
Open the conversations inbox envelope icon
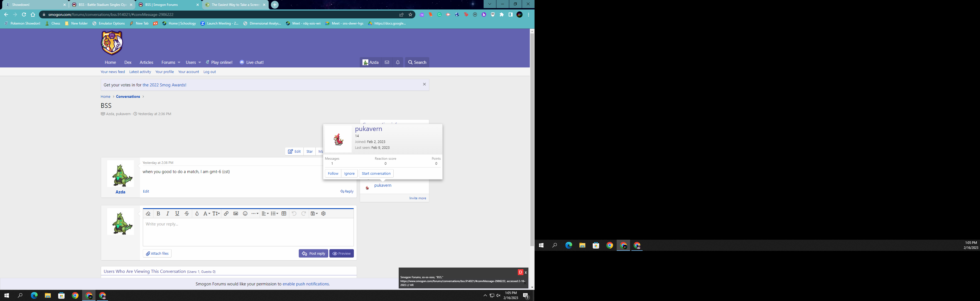point(387,62)
